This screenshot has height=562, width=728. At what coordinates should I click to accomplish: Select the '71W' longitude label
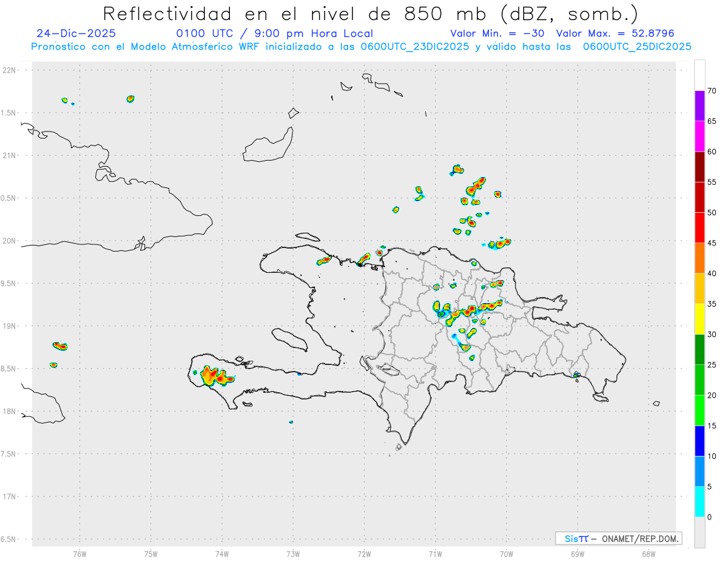pyautogui.click(x=435, y=554)
